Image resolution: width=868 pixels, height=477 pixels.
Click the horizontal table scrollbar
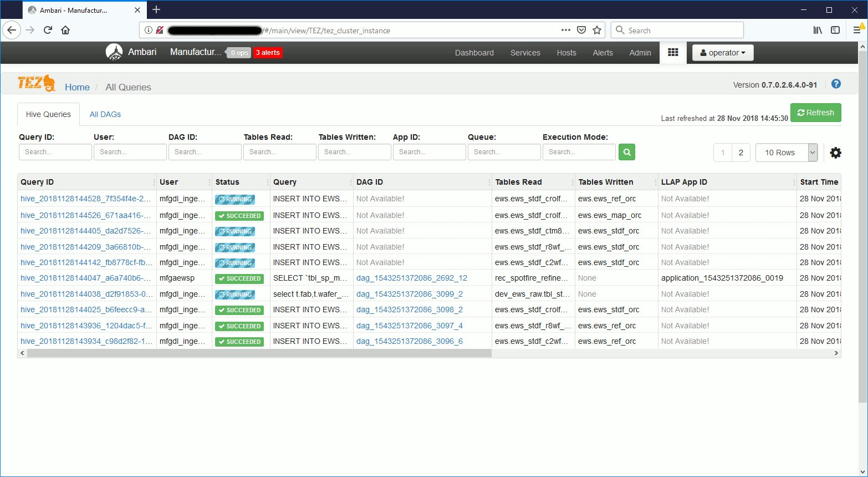[x=259, y=353]
